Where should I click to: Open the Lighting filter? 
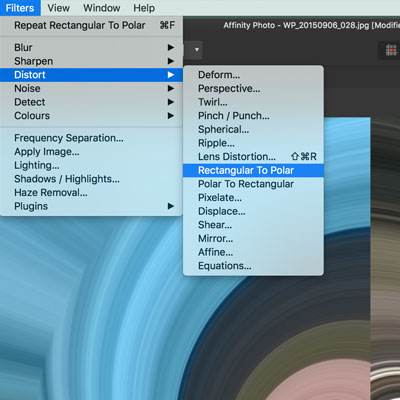click(x=91, y=165)
